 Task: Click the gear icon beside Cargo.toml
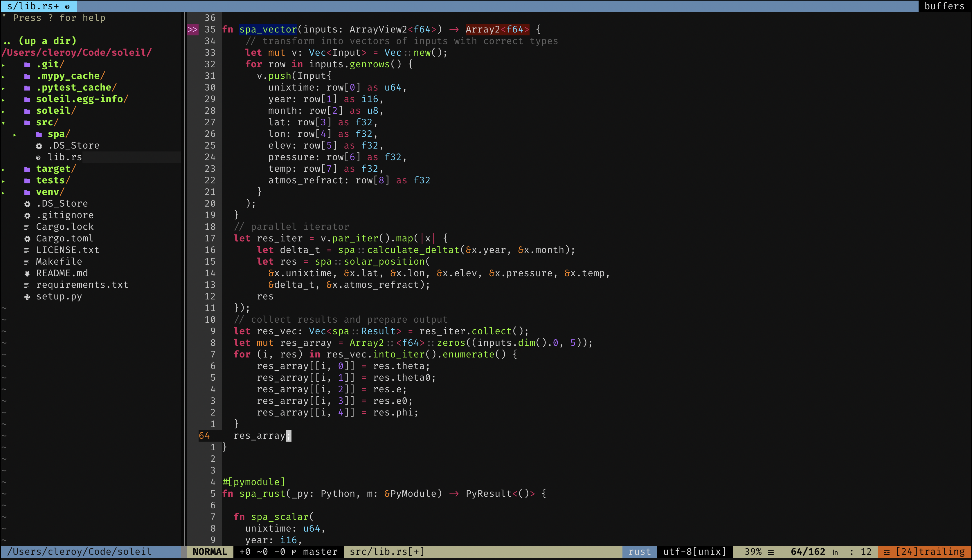[27, 239]
